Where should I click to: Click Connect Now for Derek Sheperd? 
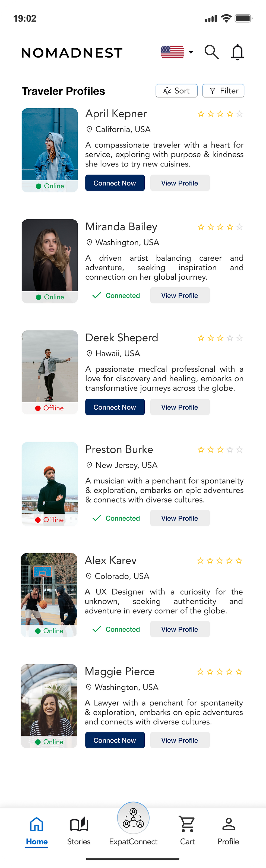point(115,407)
